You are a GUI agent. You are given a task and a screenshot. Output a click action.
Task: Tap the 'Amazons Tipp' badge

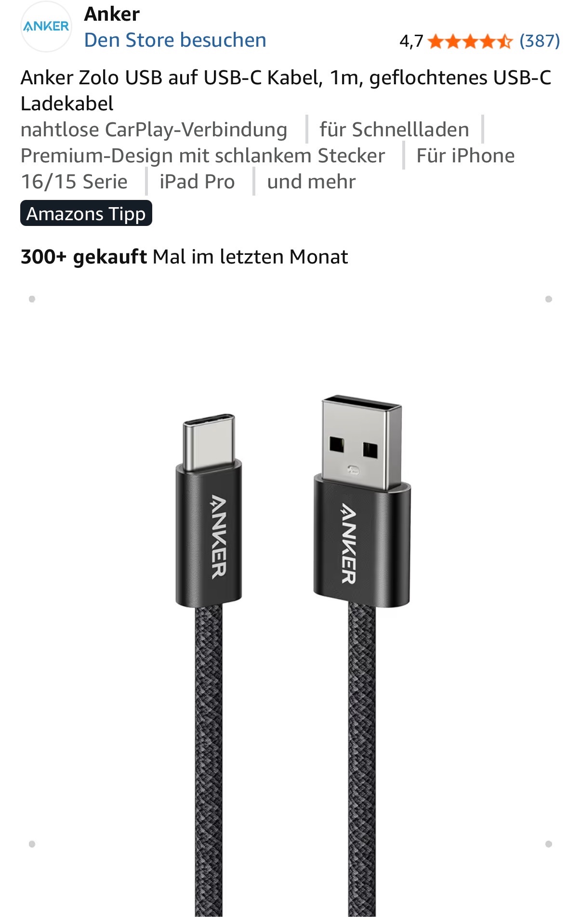click(86, 213)
